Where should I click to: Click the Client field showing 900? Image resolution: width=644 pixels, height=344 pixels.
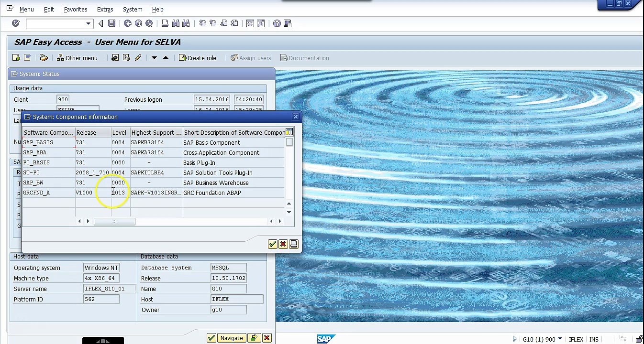pyautogui.click(x=63, y=99)
